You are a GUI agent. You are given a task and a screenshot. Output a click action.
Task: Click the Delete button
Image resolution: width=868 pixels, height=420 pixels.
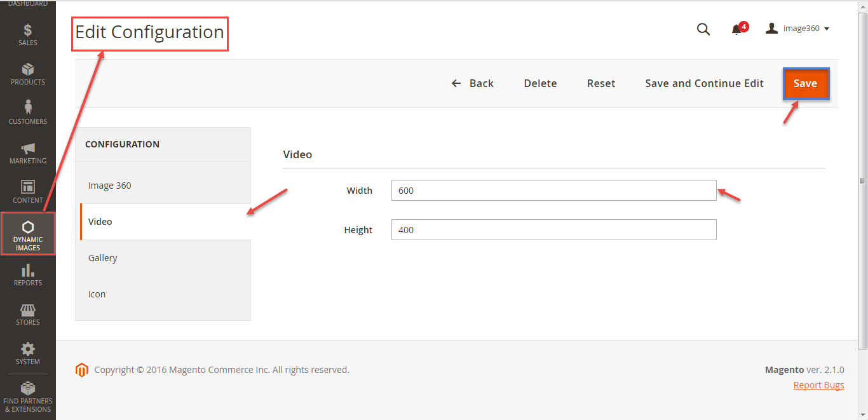pyautogui.click(x=540, y=83)
